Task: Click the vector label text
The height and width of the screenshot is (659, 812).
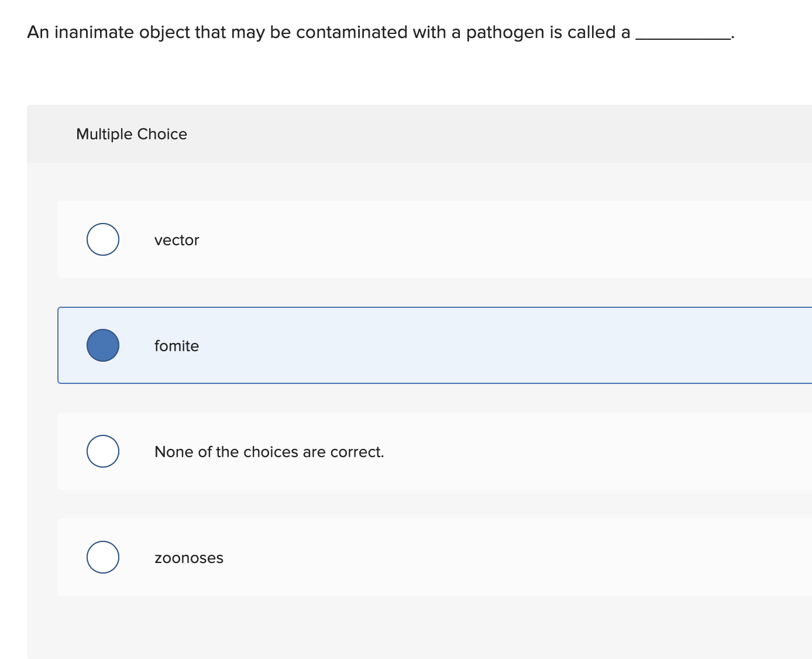Action: [x=177, y=239]
